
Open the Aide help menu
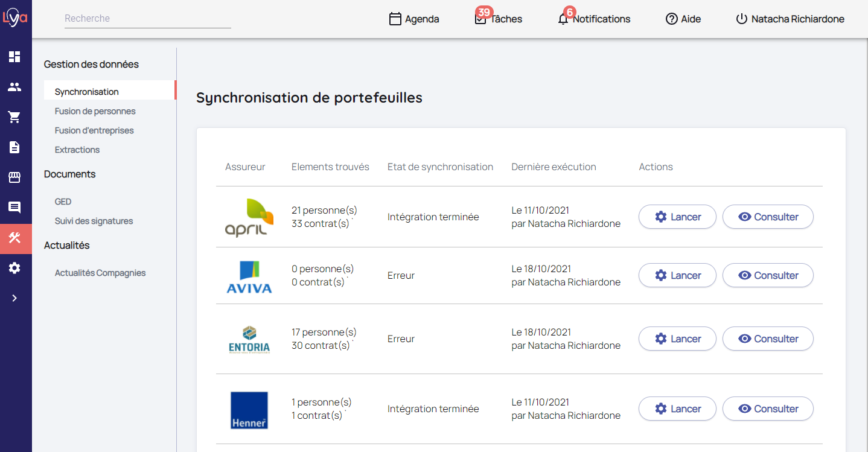(x=683, y=19)
